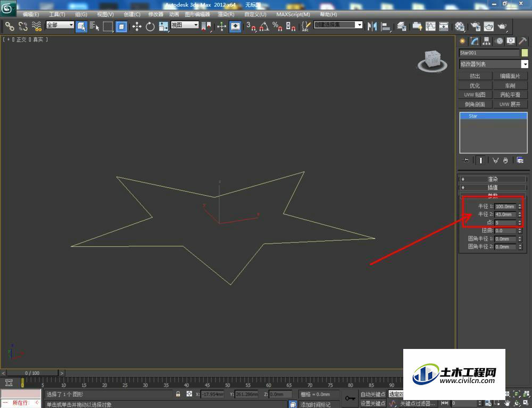Activate the Select and Rotate tool
The height and width of the screenshot is (408, 532).
click(x=150, y=26)
